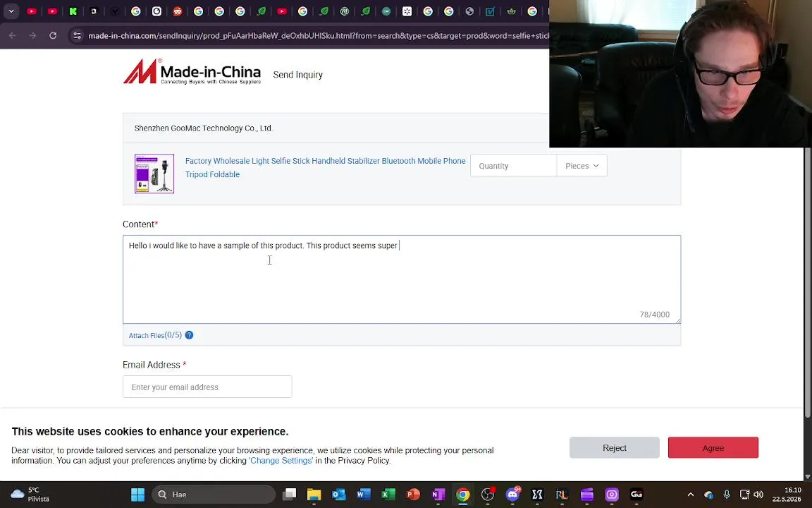812x508 pixels.
Task: Click the address bar URL
Action: coord(319,36)
